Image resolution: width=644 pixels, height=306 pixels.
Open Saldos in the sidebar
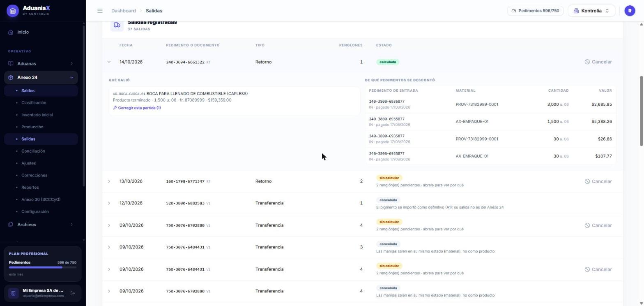[x=41, y=90]
